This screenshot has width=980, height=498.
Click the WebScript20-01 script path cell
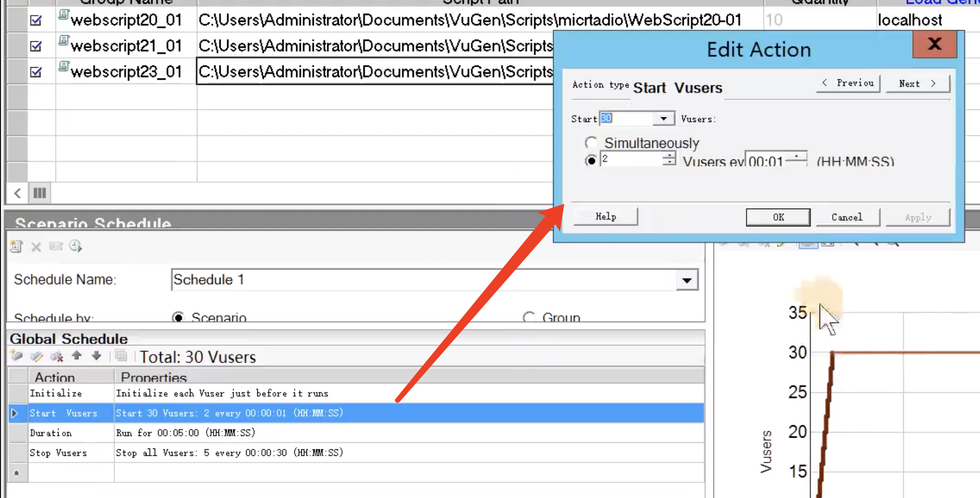click(x=480, y=20)
